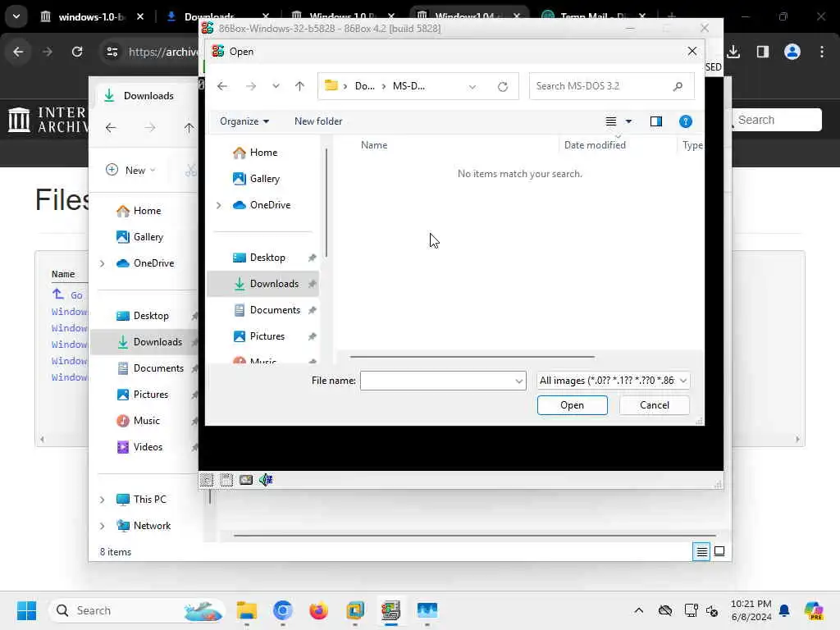Viewport: 840px width, 630px height.
Task: Open the Organize dropdown
Action: click(244, 121)
